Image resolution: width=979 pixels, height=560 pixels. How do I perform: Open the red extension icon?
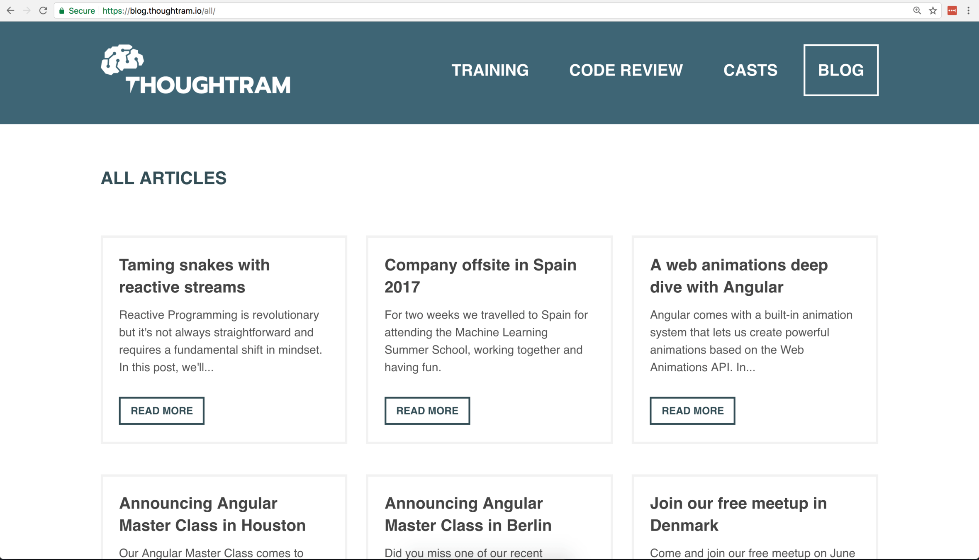coord(952,11)
